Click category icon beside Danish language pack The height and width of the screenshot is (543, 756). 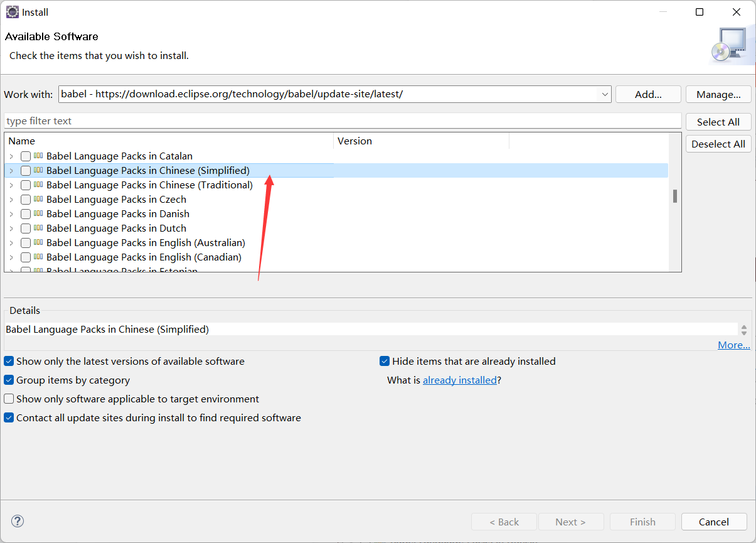click(x=38, y=213)
